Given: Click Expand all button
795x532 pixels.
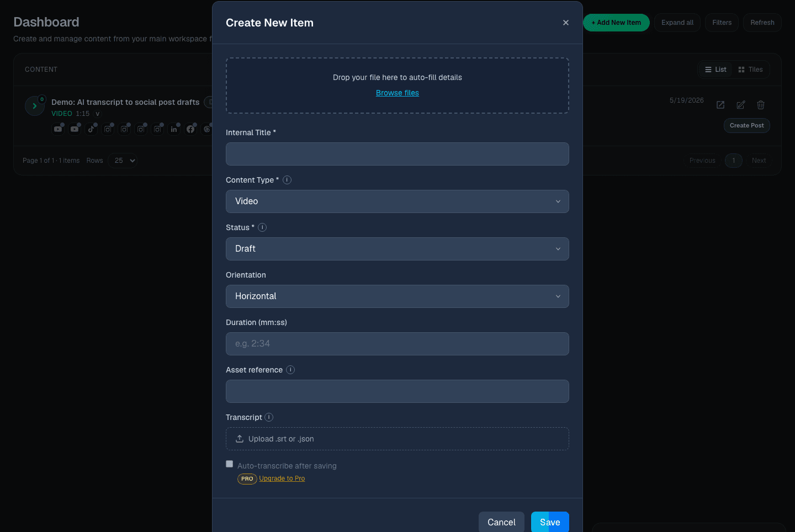Looking at the screenshot, I should point(677,23).
